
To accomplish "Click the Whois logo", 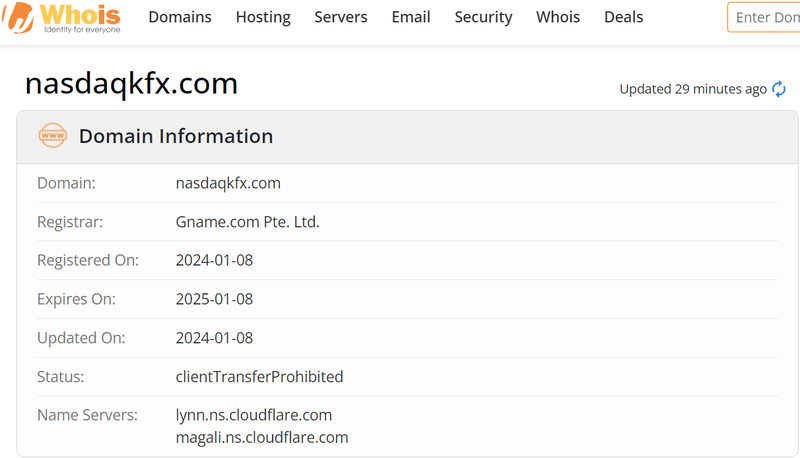I will coord(61,18).
